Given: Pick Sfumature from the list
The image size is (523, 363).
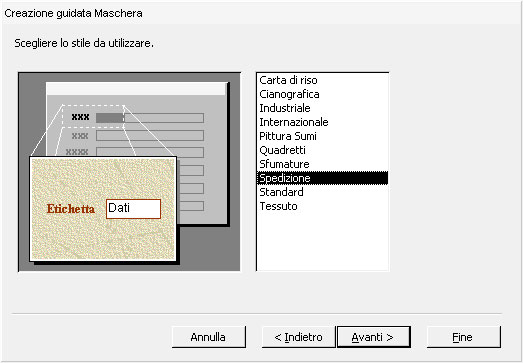Looking at the screenshot, I should (322, 164).
